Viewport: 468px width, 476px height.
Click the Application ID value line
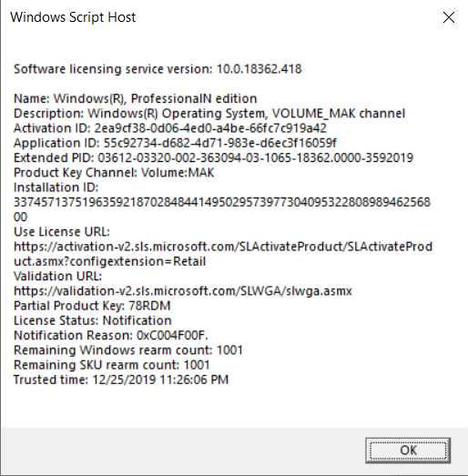click(175, 143)
